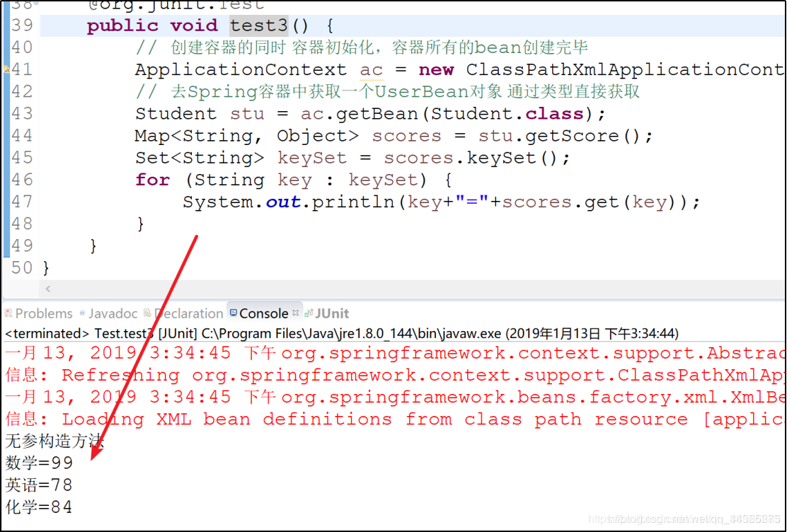
Task: Click the editor horizontal scrollbar left arrow
Action: tap(48, 289)
